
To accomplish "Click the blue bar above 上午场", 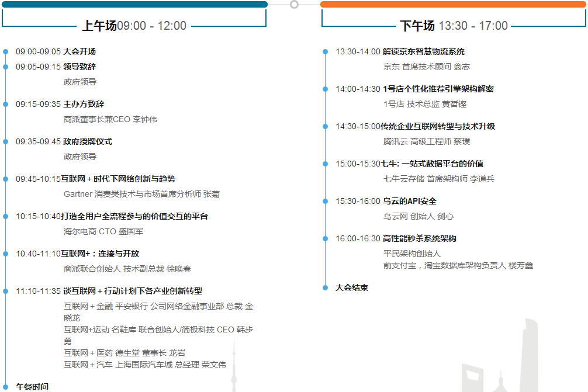I will coord(134,4).
